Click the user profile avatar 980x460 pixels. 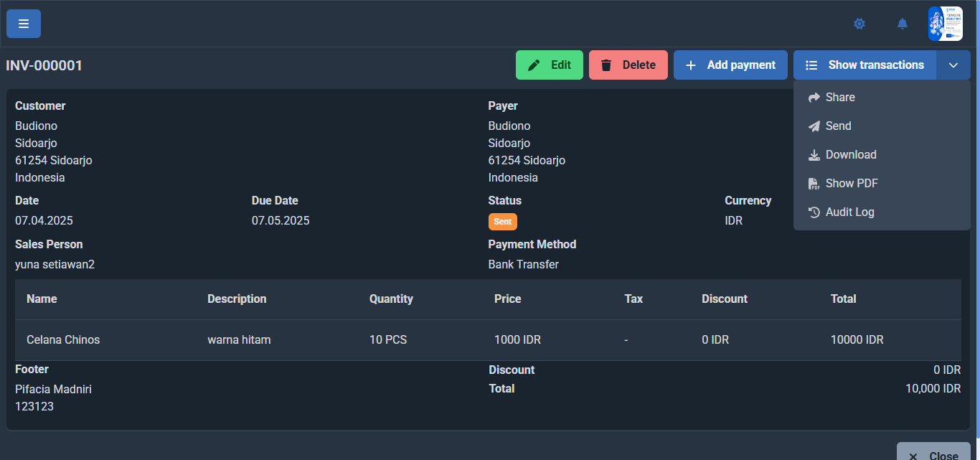945,24
